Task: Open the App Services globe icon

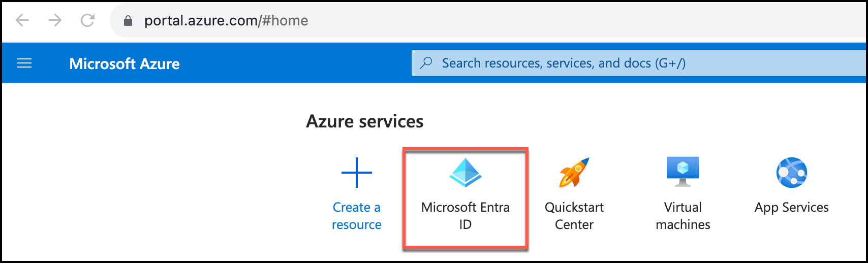Action: coord(791,173)
